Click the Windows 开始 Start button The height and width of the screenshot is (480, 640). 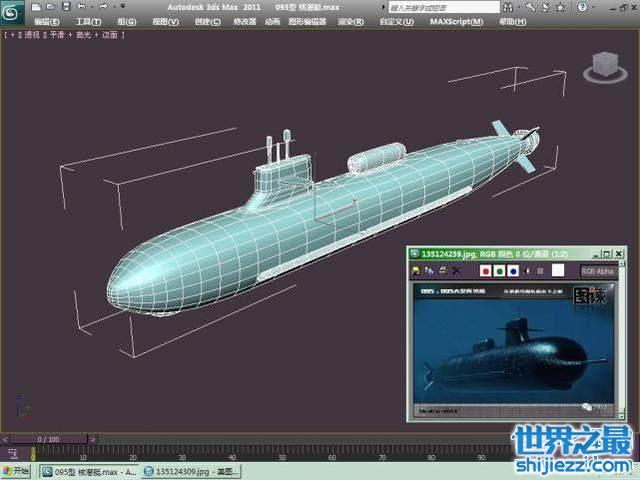tap(16, 471)
